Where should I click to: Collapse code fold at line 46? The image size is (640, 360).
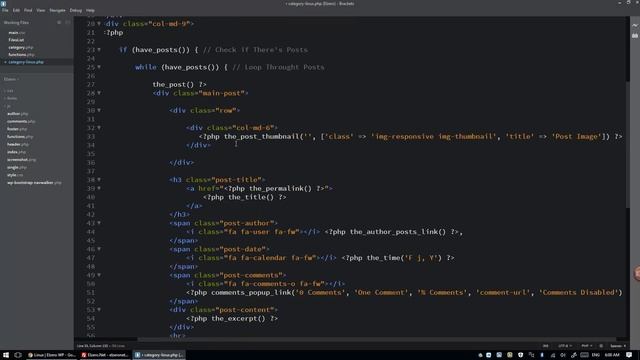[x=99, y=249]
